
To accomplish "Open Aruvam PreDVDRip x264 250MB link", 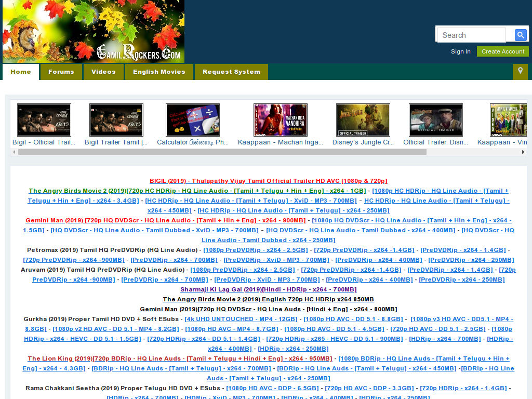I will point(462,280).
